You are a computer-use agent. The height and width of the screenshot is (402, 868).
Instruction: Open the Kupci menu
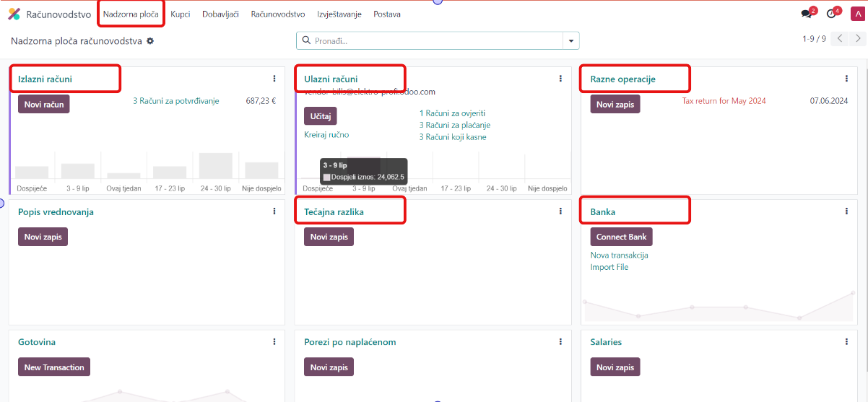(180, 14)
